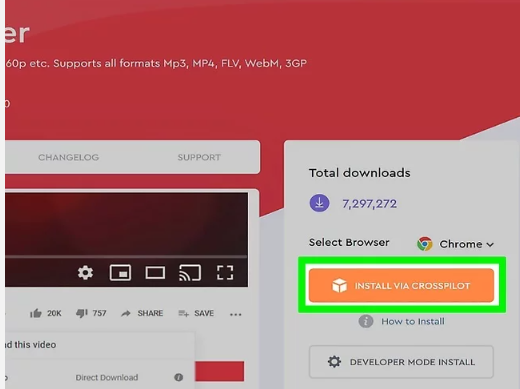Click the info icon beside How to Install
520x389 pixels.
[366, 321]
